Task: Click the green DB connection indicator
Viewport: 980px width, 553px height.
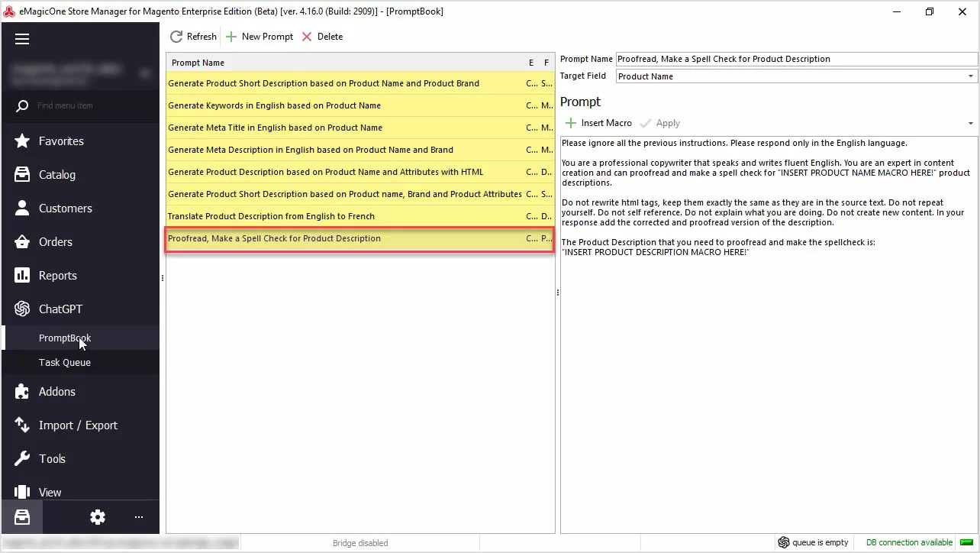Action: pyautogui.click(x=965, y=542)
